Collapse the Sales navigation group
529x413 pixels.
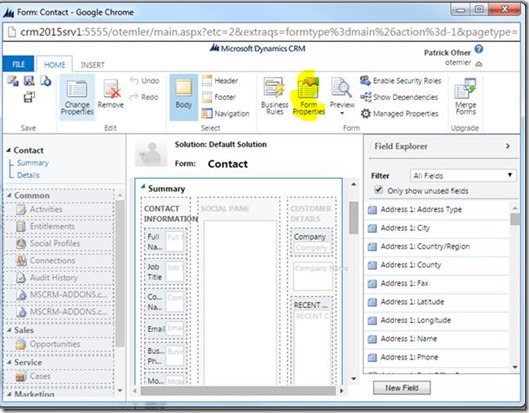(9, 330)
